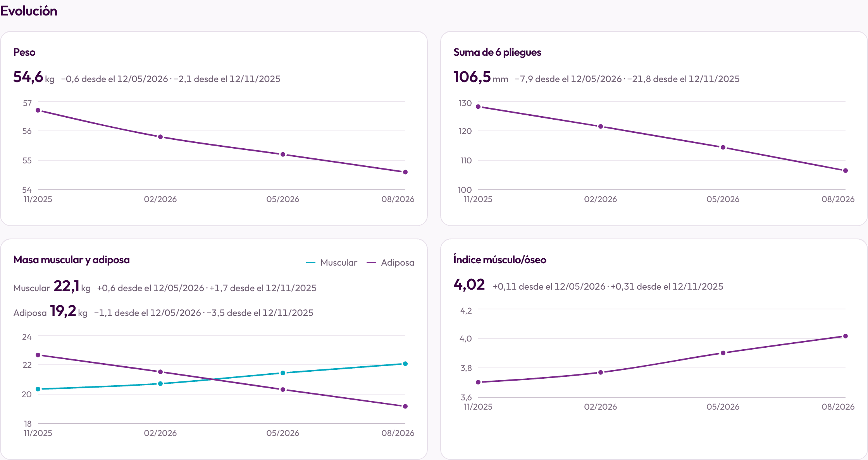Image resolution: width=868 pixels, height=460 pixels.
Task: Click the "−1,1 desde el 12/05/2026" adipose change
Action: click(148, 313)
